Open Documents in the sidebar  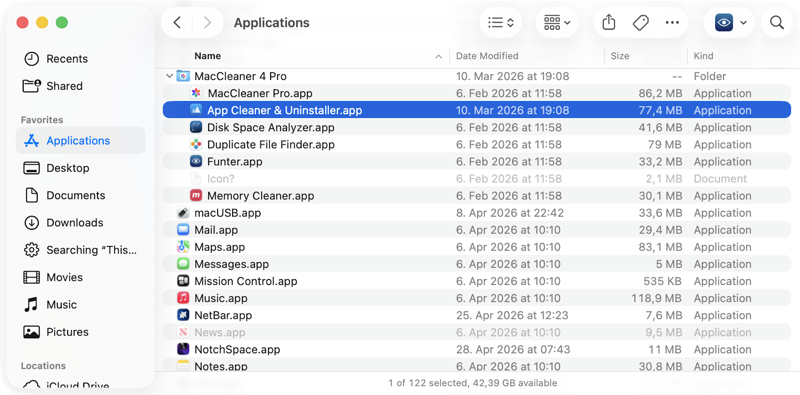(81, 195)
